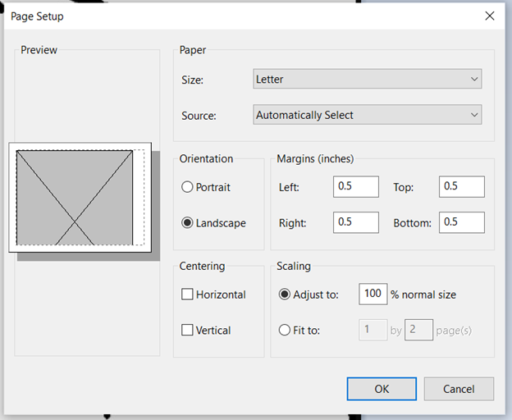
Task: Open the paper Source dropdown
Action: (367, 115)
